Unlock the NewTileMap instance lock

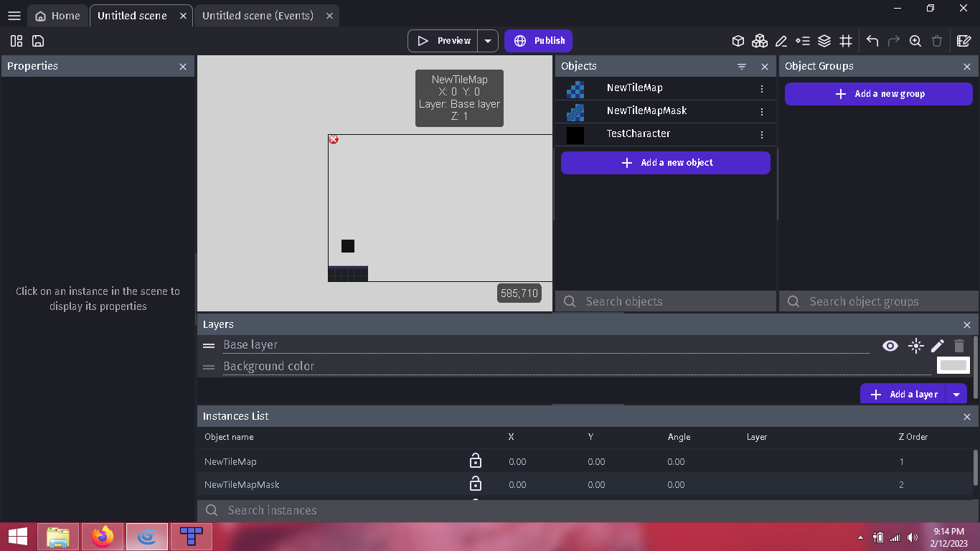[x=475, y=461]
